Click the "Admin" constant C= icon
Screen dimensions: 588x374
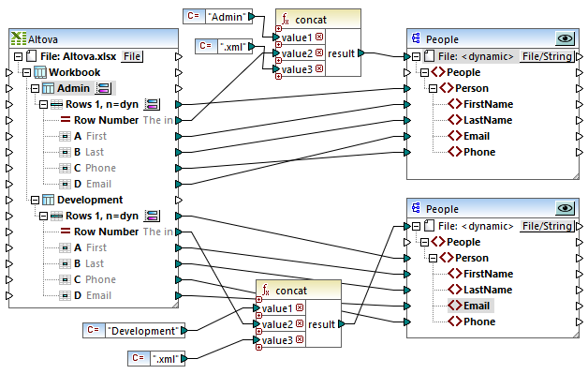(x=194, y=16)
